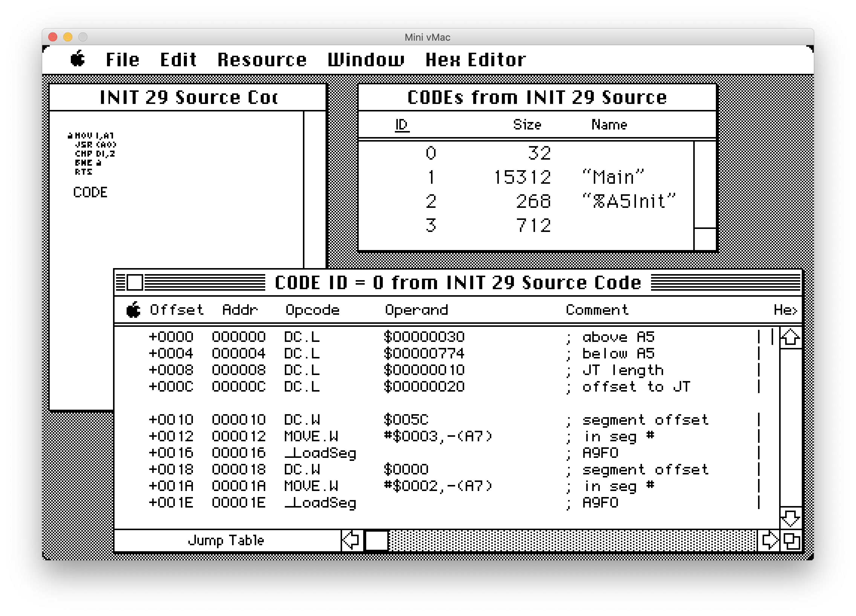Open the Hex Editor menu
The image size is (856, 616).
click(475, 59)
